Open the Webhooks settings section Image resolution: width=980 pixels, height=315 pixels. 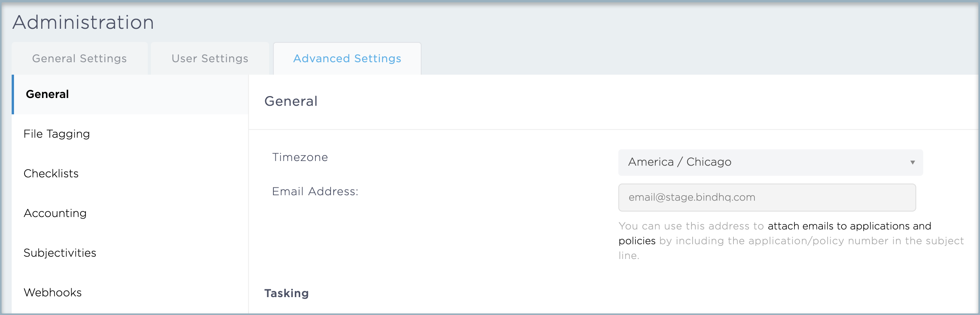(x=53, y=293)
